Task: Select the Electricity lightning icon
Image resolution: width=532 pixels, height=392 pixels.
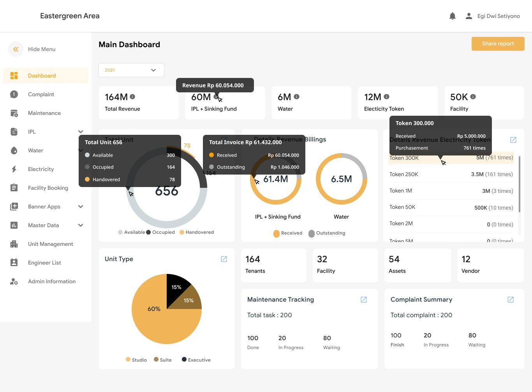Action: 14,169
